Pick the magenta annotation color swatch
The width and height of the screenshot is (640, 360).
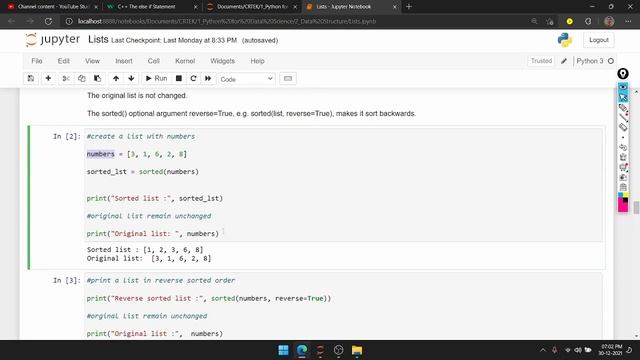coord(623,205)
